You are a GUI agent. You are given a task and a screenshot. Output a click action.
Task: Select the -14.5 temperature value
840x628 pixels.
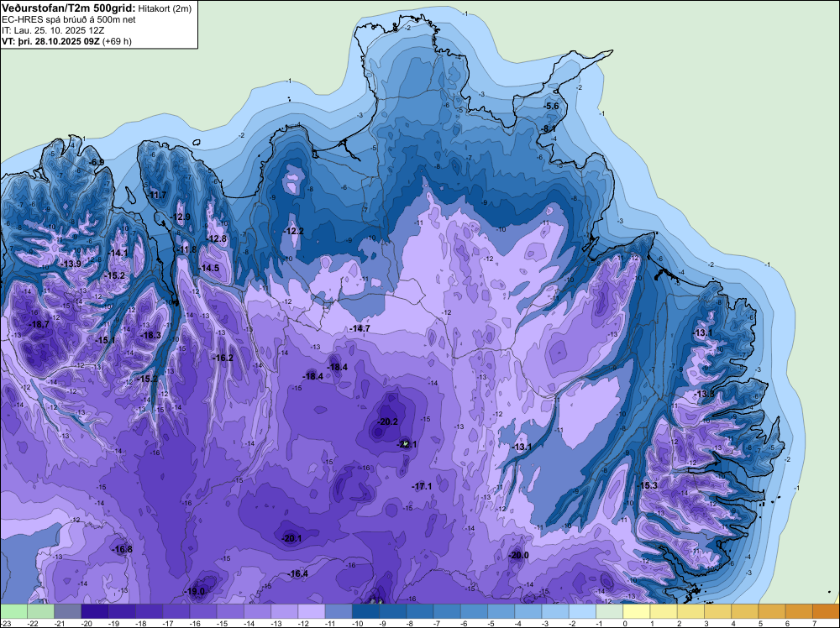(x=208, y=268)
